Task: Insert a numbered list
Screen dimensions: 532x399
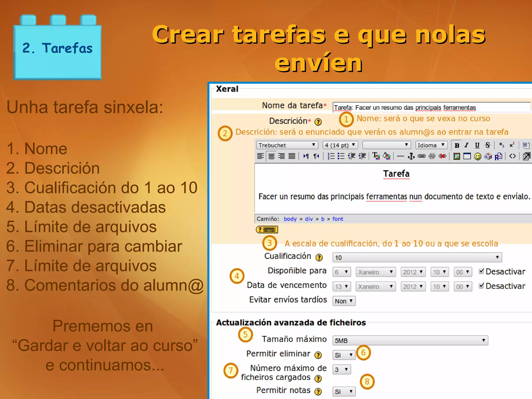Action: pos(331,156)
